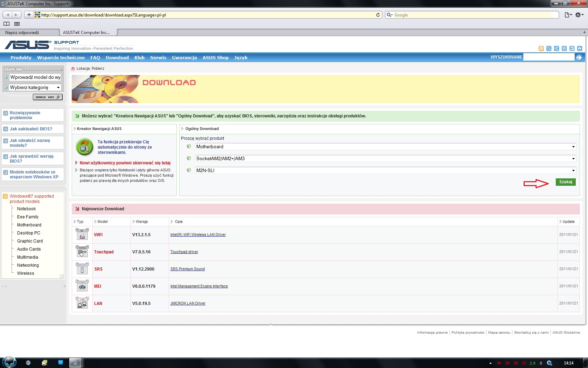Open the page menu icon

[568, 15]
